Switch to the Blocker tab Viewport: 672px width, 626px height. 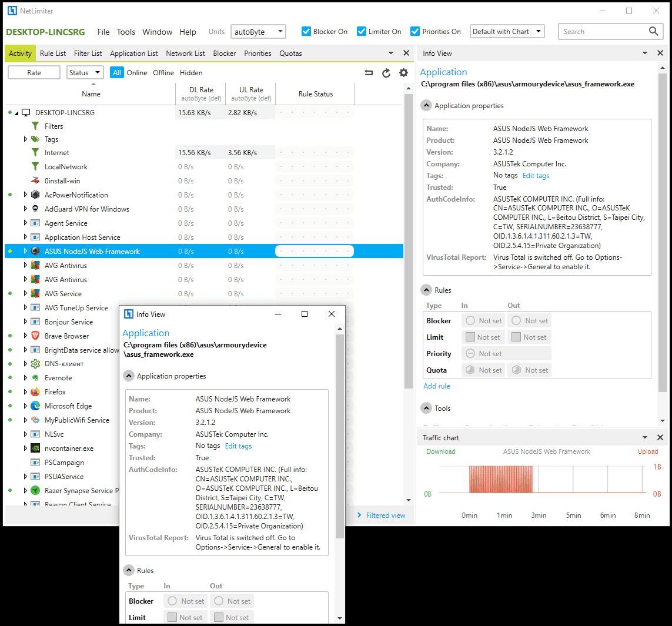[x=225, y=53]
